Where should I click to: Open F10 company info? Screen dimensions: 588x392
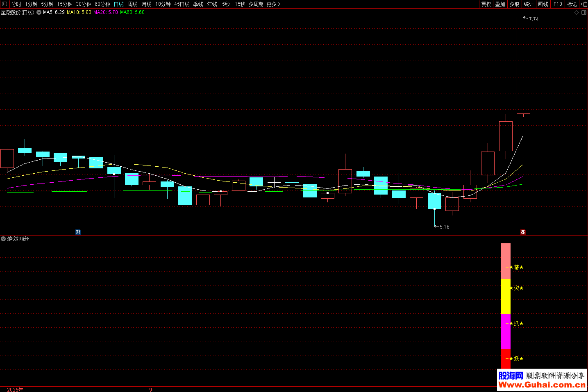click(558, 4)
